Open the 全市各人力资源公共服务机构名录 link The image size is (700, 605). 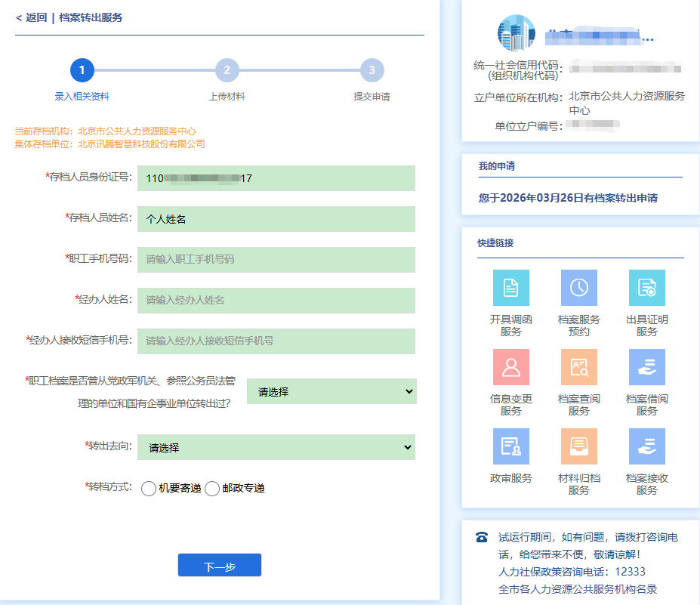pyautogui.click(x=578, y=589)
